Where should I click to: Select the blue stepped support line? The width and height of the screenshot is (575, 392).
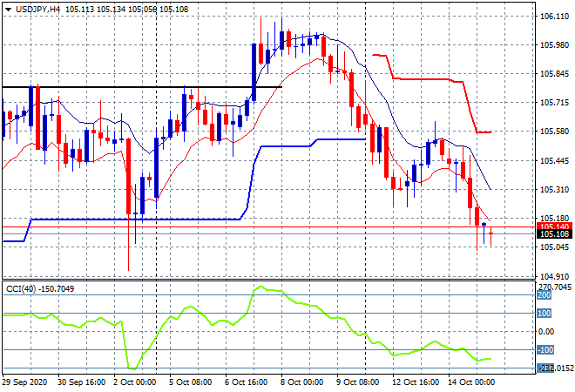pos(131,220)
